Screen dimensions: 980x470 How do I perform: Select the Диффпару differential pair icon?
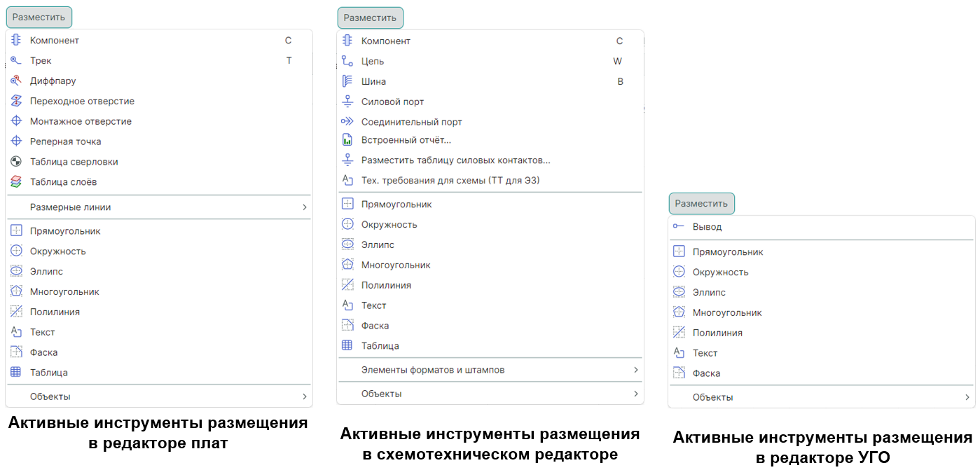pyautogui.click(x=16, y=81)
